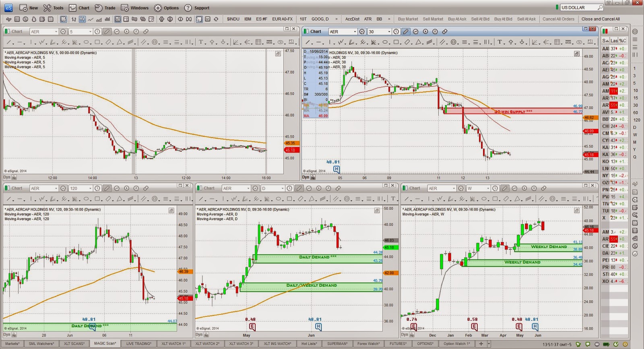Click the Buy Market button

pos(408,19)
